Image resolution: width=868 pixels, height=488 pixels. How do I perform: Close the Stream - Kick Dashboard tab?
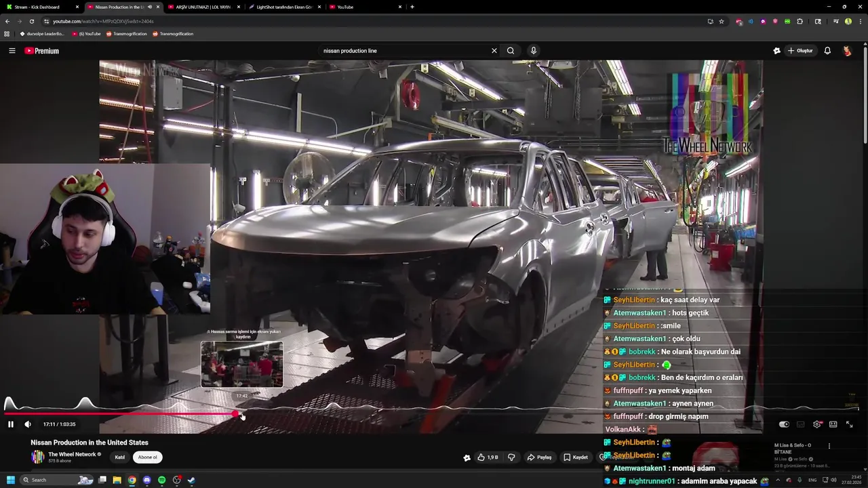pos(77,7)
